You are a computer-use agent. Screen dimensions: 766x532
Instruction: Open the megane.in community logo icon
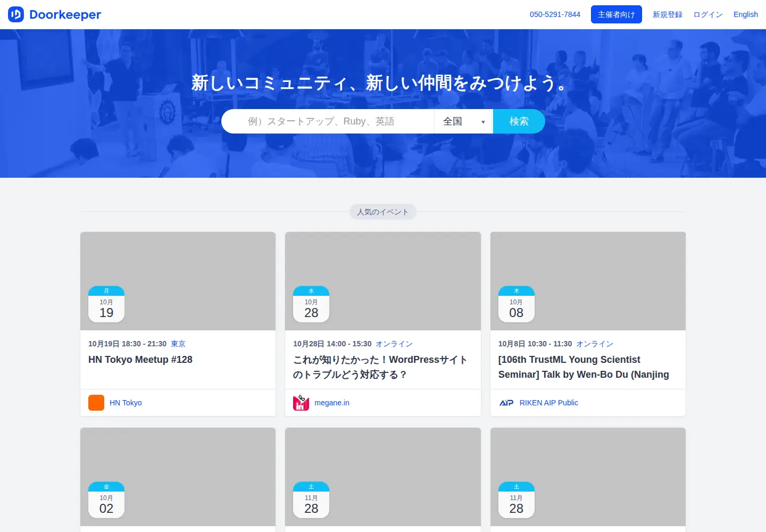tap(301, 403)
